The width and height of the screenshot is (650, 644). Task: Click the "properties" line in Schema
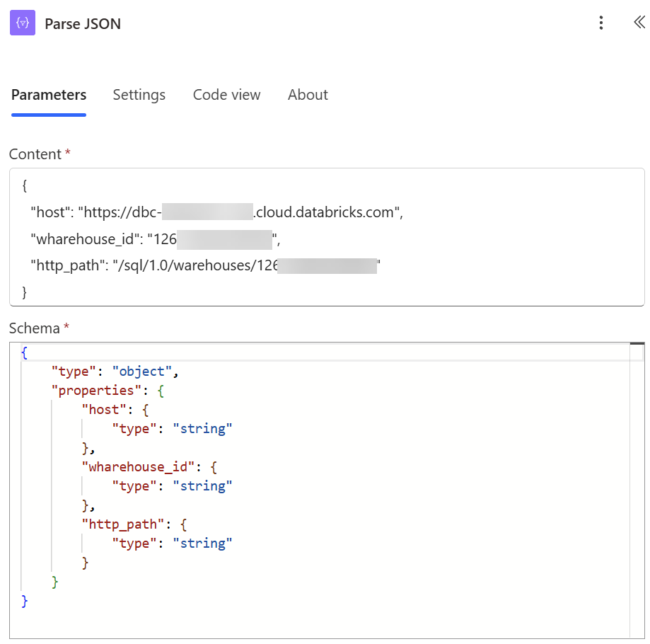(x=108, y=391)
